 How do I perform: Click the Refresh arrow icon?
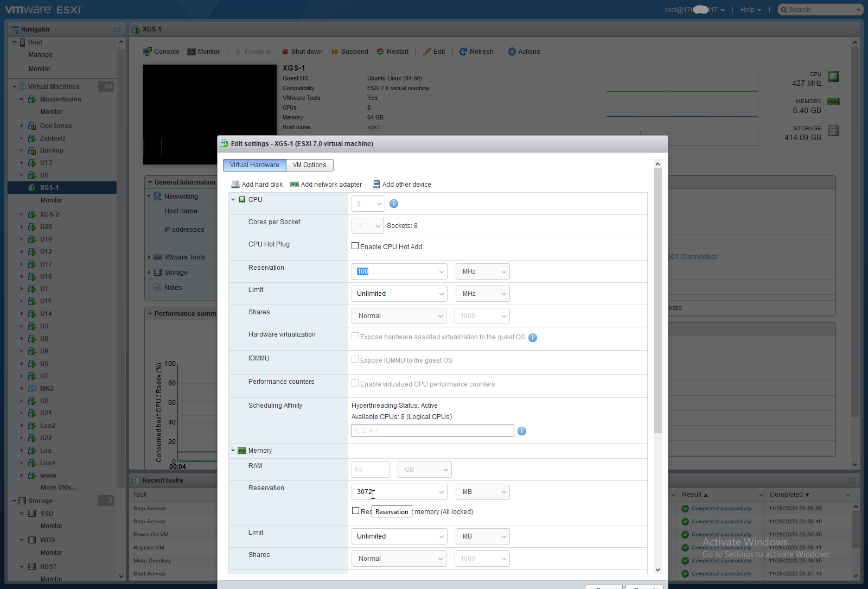pyautogui.click(x=463, y=52)
